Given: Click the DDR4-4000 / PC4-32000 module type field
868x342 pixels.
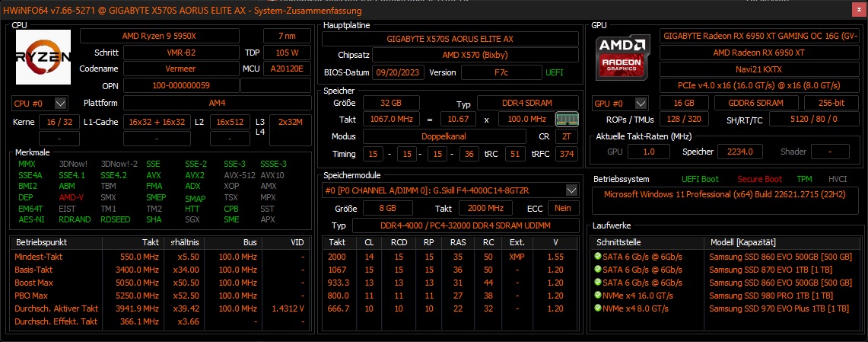Looking at the screenshot, I should coord(465,225).
